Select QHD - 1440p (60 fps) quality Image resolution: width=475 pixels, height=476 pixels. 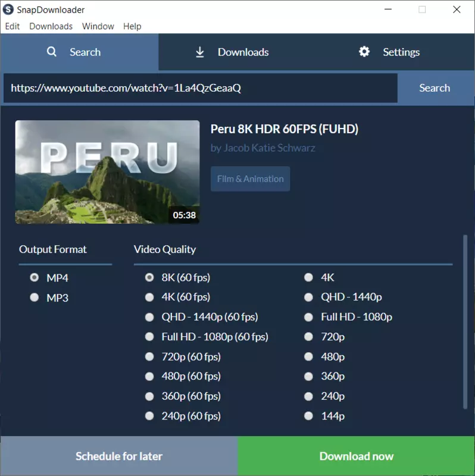[x=149, y=317]
